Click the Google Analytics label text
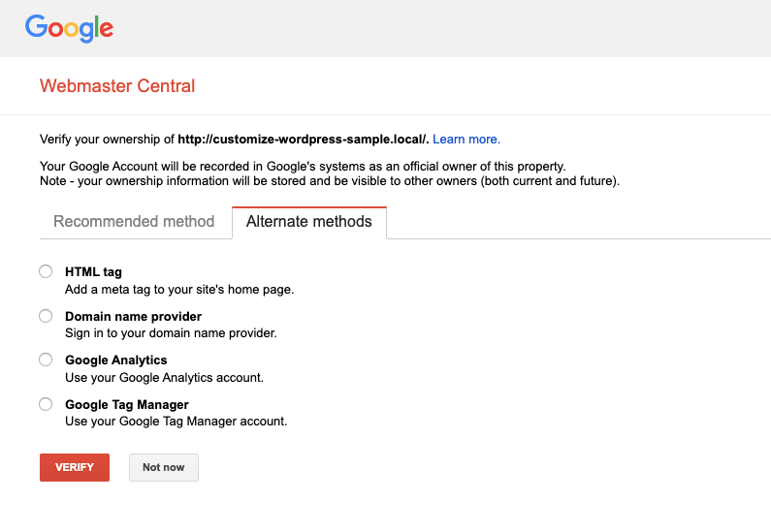Screen dimensions: 771x532 tap(116, 360)
